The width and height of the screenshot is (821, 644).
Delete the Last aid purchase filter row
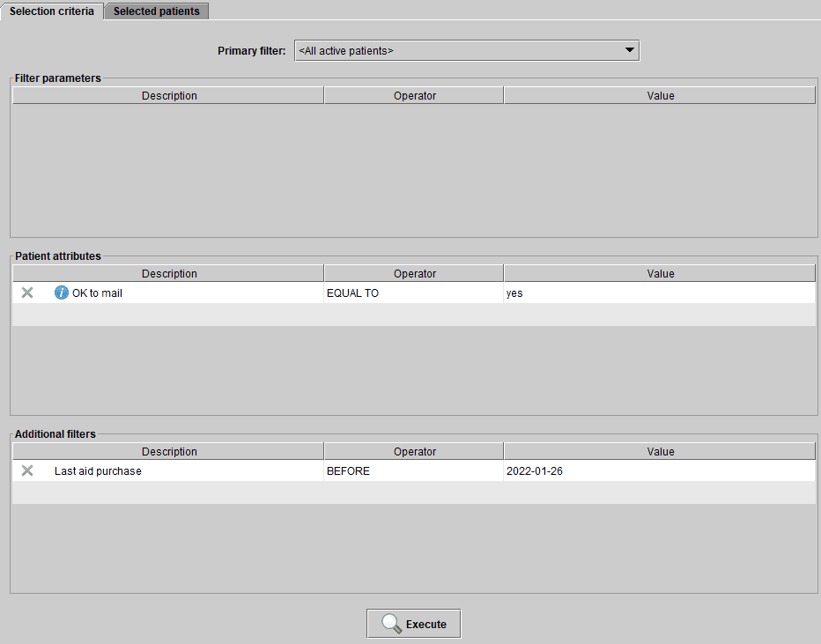pyautogui.click(x=27, y=471)
